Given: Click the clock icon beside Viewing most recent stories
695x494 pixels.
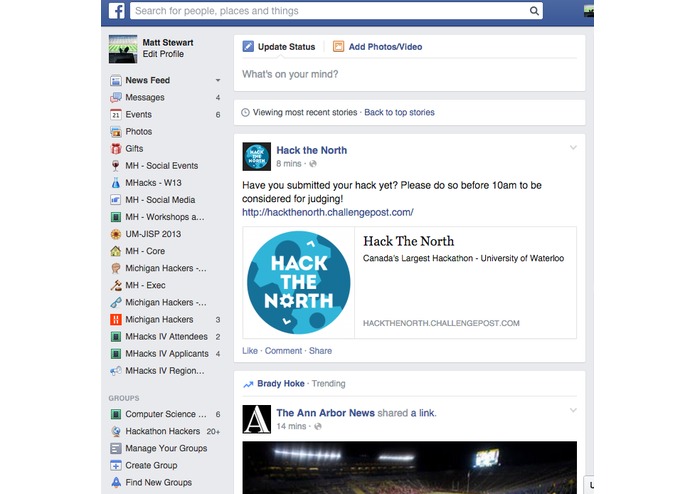Looking at the screenshot, I should click(245, 113).
